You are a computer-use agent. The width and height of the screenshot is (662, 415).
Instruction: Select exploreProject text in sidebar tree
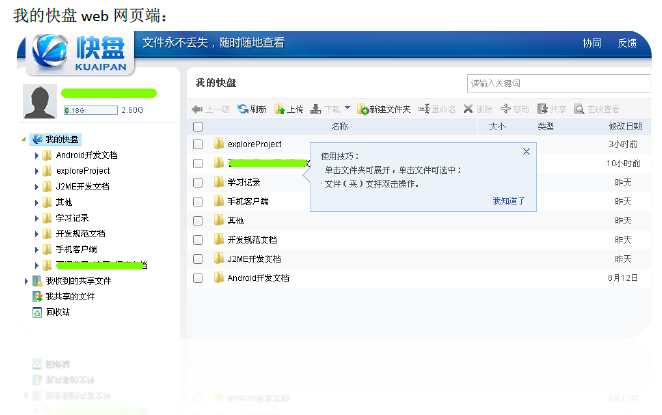(83, 171)
